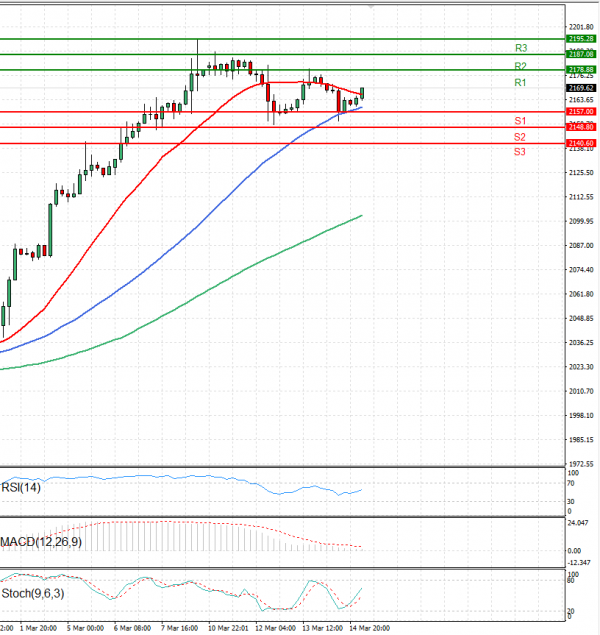Image resolution: width=600 pixels, height=635 pixels.
Task: Click the R2 resistance label
Action: 521,66
